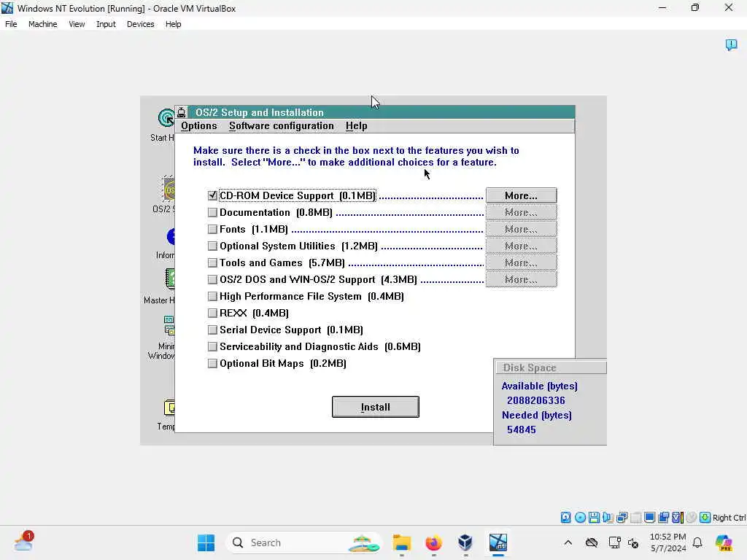Open Help menu in OS/2 Setup window
Viewport: 747px width, 560px height.
[356, 126]
